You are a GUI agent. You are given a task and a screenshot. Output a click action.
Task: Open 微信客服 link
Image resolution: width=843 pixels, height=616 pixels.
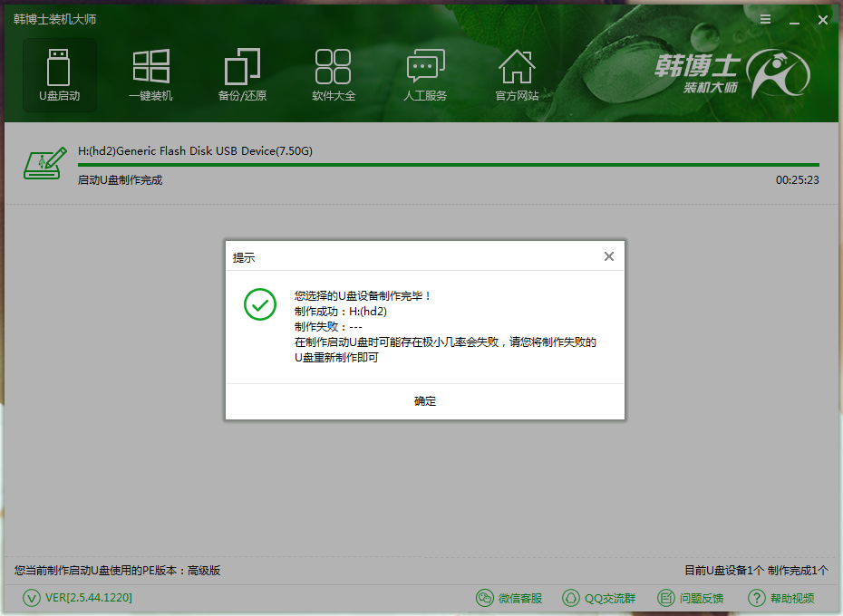520,598
